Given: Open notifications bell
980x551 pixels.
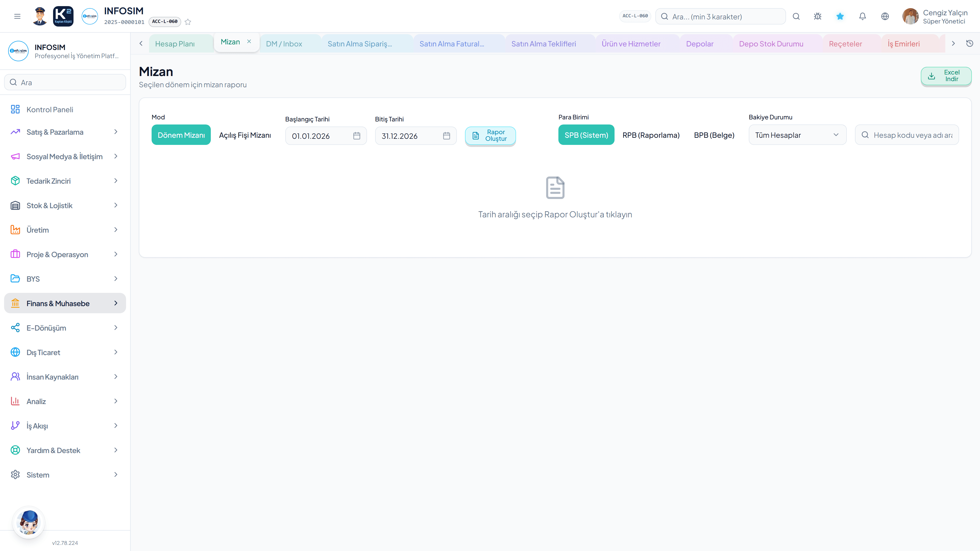Looking at the screenshot, I should click(x=862, y=16).
